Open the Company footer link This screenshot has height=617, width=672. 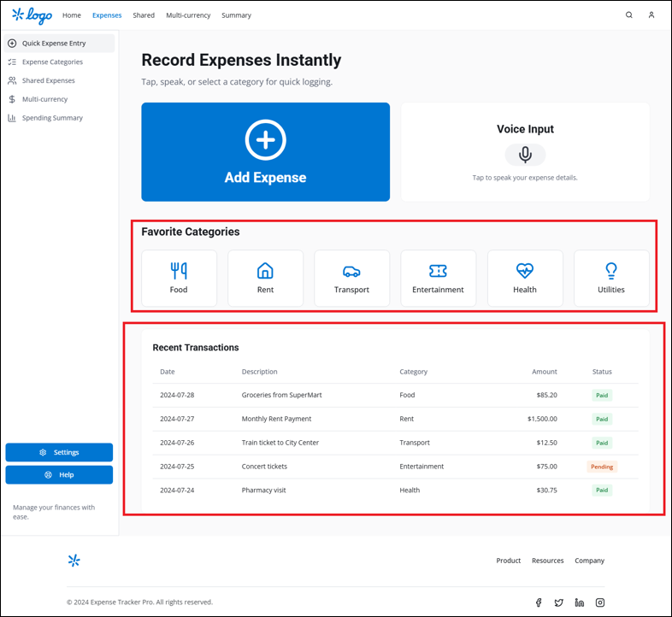click(x=589, y=561)
